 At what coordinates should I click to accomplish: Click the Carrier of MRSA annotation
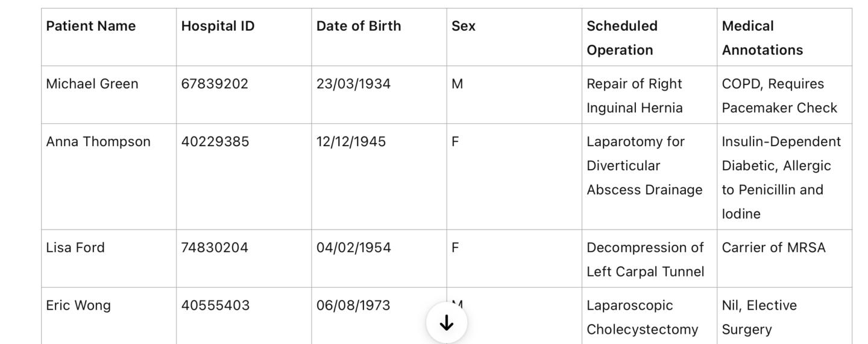coord(773,248)
